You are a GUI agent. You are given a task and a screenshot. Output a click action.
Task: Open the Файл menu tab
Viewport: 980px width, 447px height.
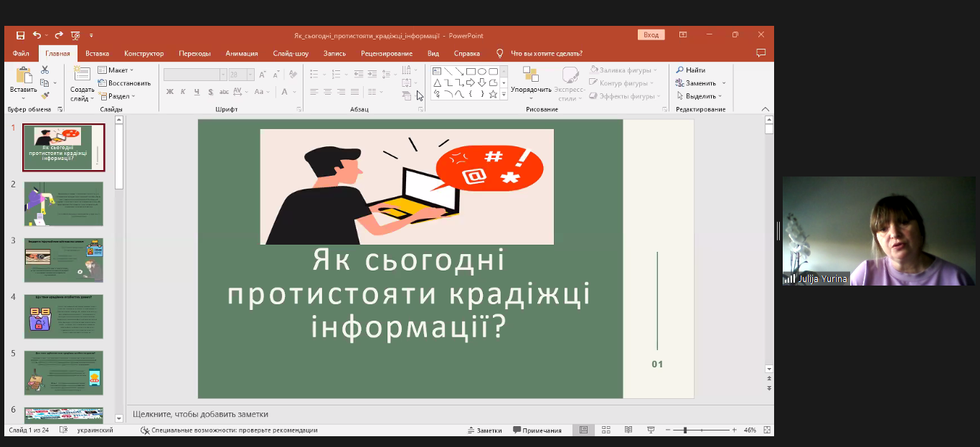pos(21,53)
